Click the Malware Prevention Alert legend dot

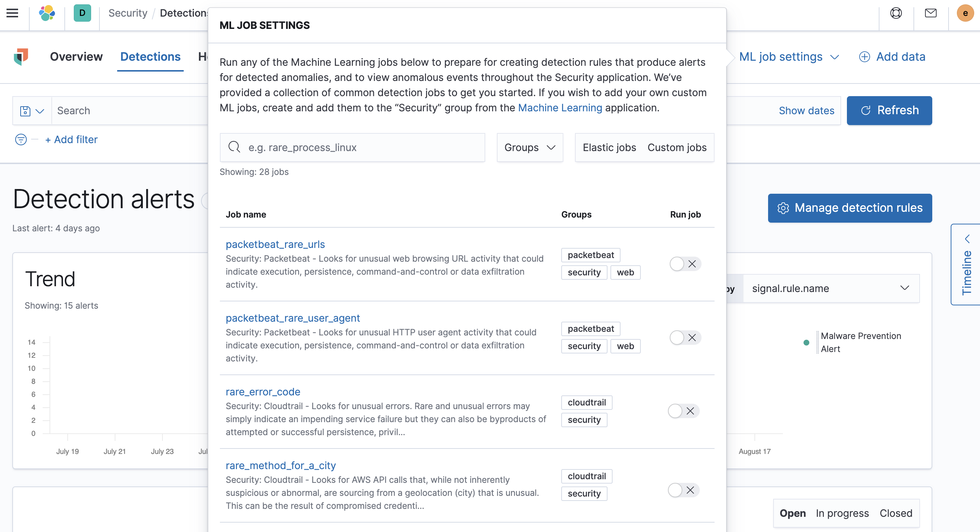(x=806, y=343)
